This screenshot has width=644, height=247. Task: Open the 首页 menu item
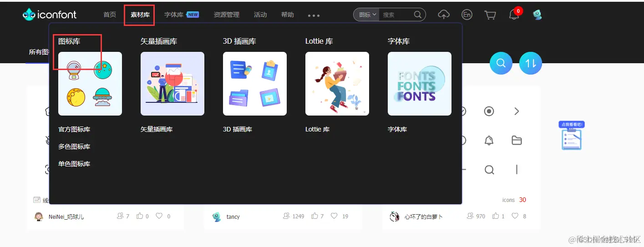[x=110, y=15]
